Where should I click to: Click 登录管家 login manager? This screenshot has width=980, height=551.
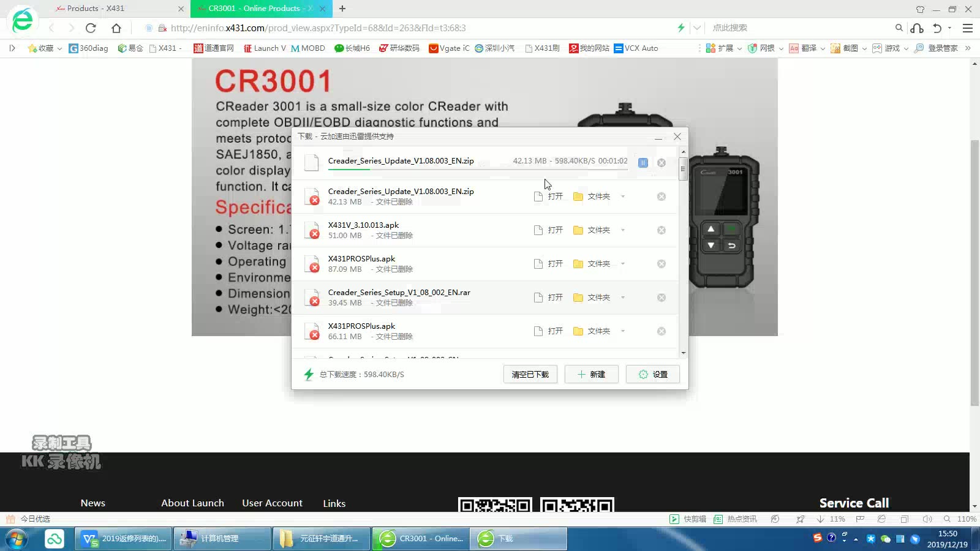pyautogui.click(x=936, y=48)
